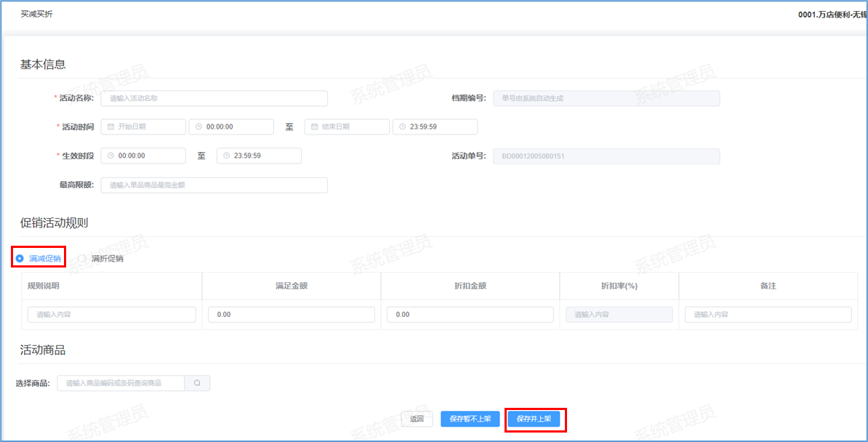
Task: Click the 保存并上架 button
Action: point(534,419)
